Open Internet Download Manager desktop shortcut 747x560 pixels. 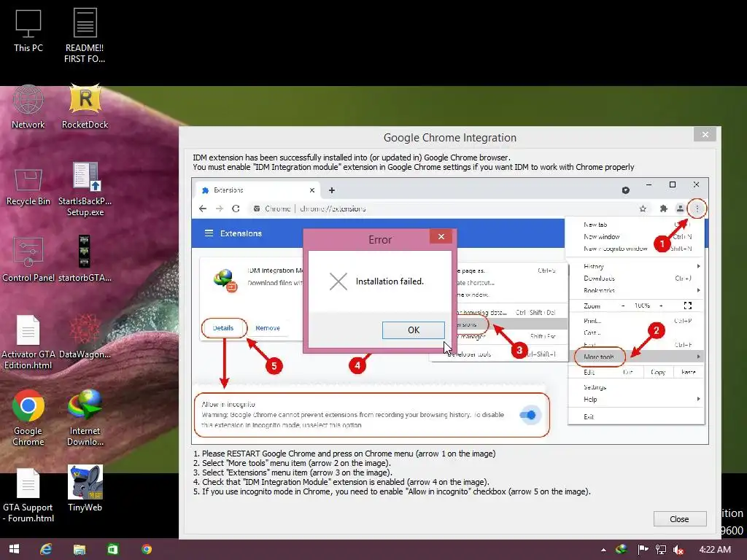click(85, 418)
